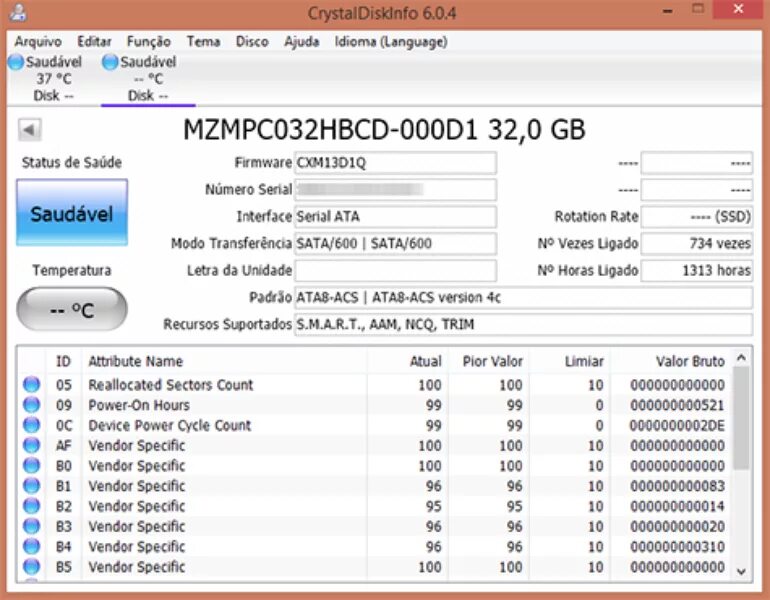This screenshot has width=770, height=600.
Task: Click raw value 000000000083
Action: [677, 486]
